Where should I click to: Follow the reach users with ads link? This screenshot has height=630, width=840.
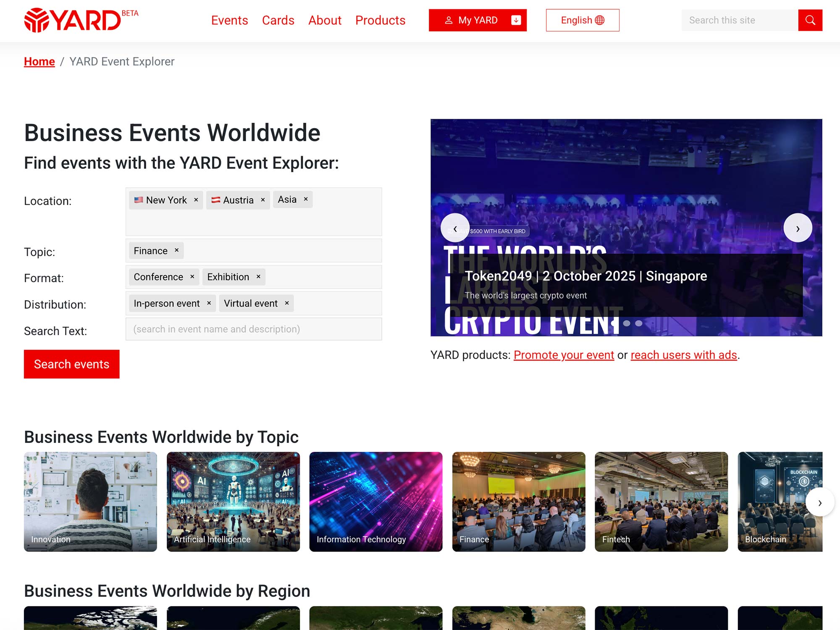click(684, 355)
